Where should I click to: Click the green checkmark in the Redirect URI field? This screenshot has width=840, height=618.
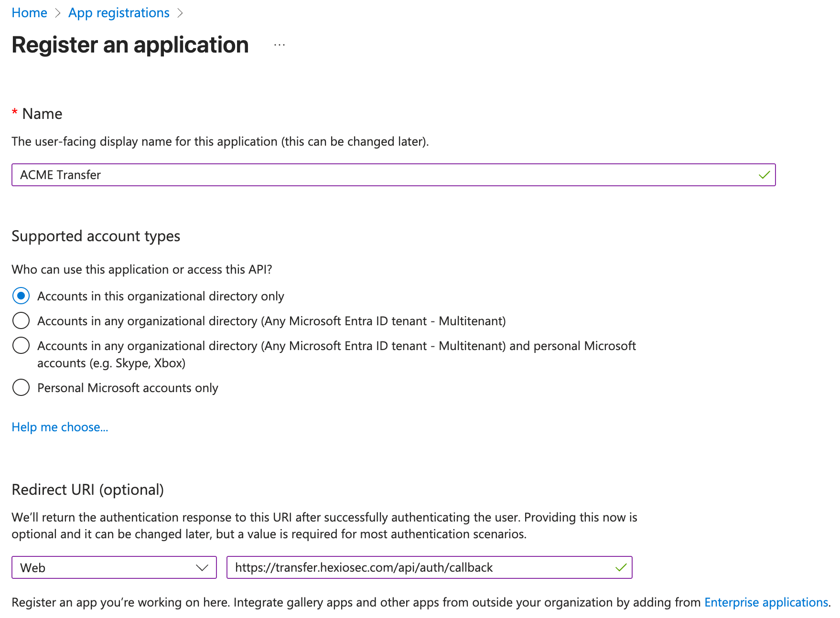tap(621, 567)
